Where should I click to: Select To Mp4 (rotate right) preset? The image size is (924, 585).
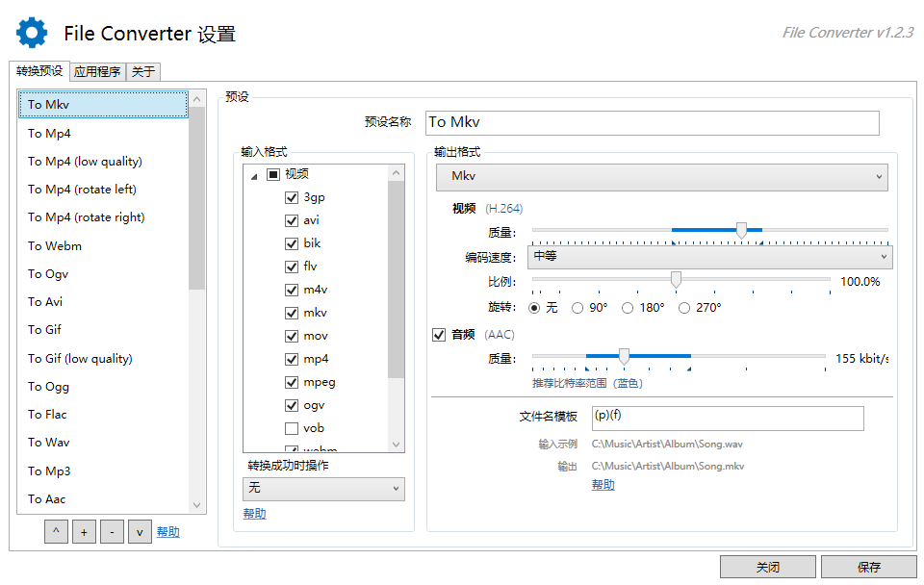pyautogui.click(x=103, y=216)
